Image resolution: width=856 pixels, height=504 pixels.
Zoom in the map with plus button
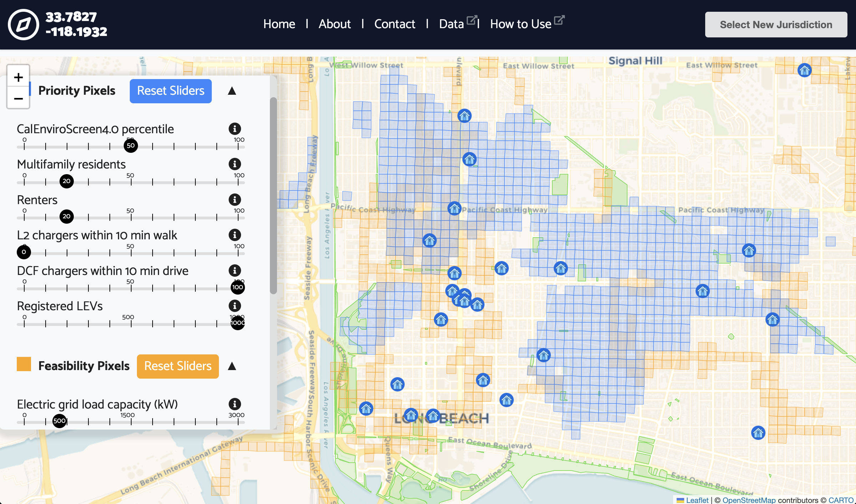pos(19,77)
